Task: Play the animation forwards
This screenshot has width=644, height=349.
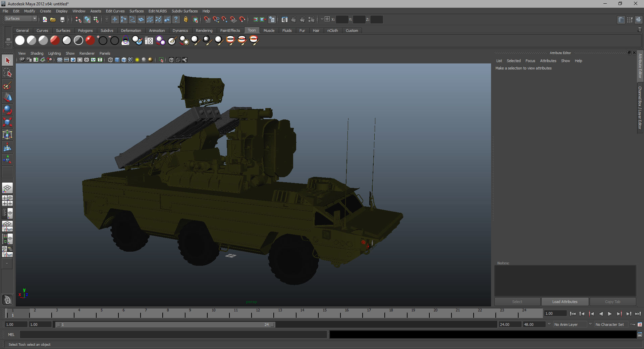Action: pyautogui.click(x=610, y=314)
